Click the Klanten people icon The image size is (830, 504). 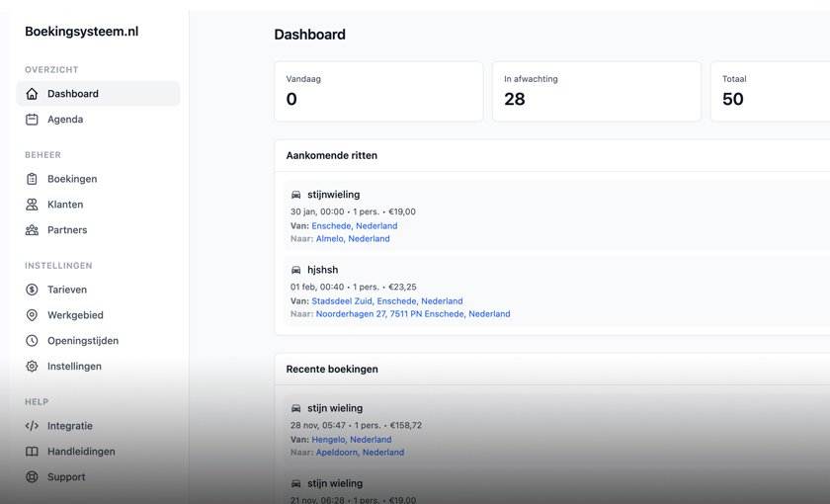click(32, 205)
